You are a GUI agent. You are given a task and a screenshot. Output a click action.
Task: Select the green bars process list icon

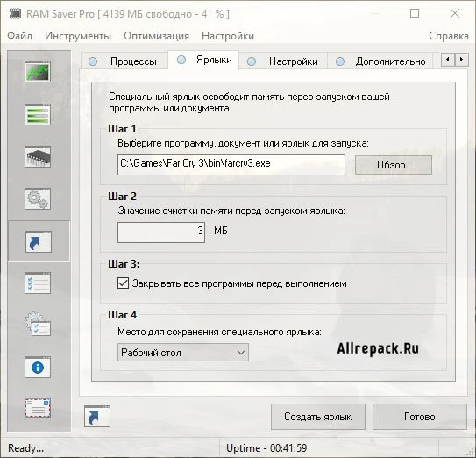pyautogui.click(x=38, y=114)
